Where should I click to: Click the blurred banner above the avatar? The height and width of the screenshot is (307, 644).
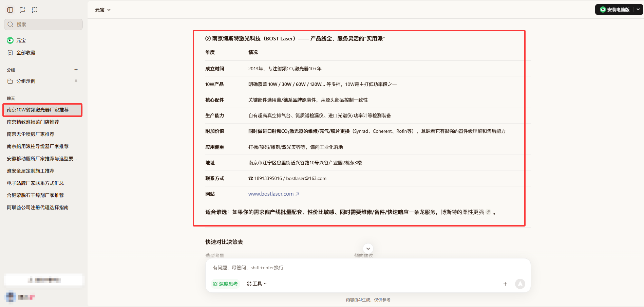[x=43, y=280]
